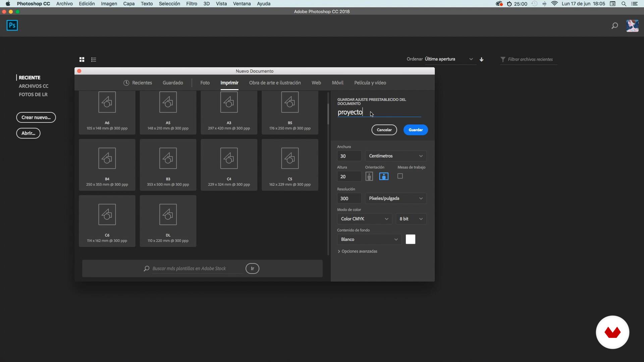Viewport: 644px width, 362px height.
Task: Reverse sort order with the down arrow
Action: pyautogui.click(x=481, y=59)
